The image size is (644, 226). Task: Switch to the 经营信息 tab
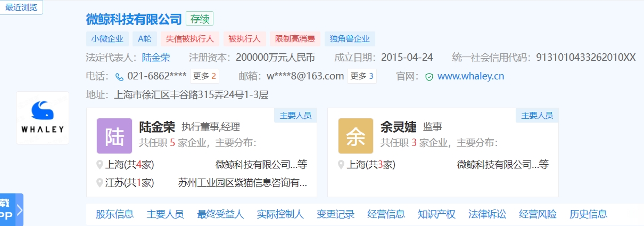386,214
